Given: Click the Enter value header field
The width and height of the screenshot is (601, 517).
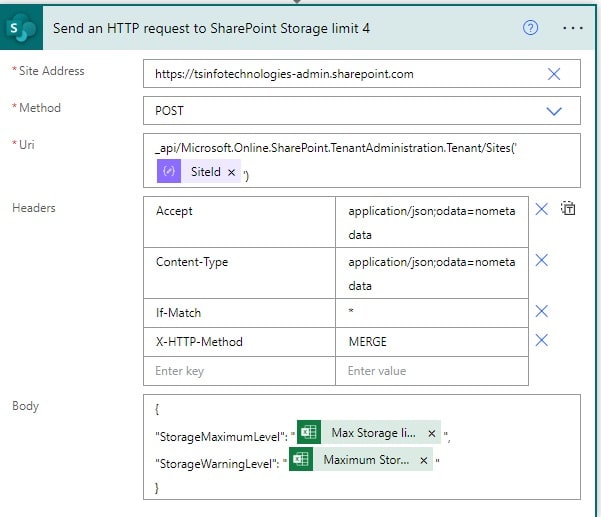Looking at the screenshot, I should click(432, 371).
